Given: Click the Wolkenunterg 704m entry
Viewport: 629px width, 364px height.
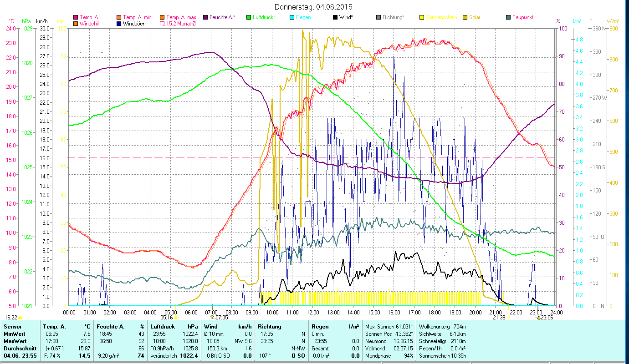Looking at the screenshot, I should point(441,327).
